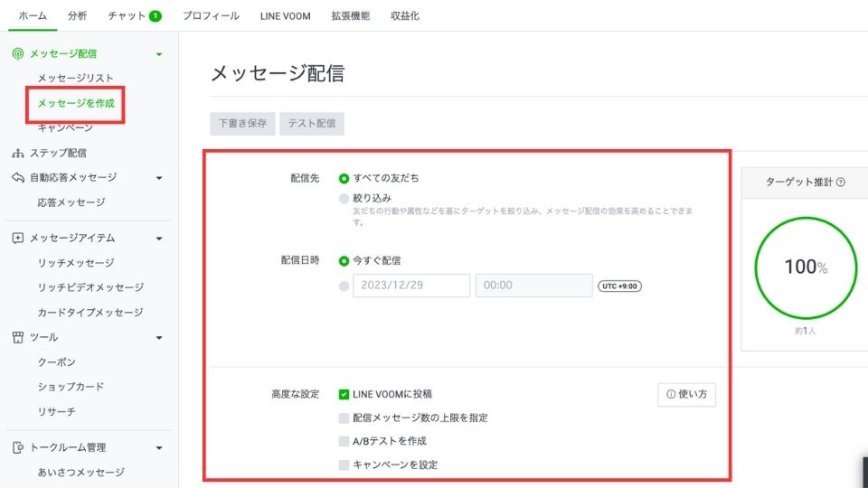Check A/Bテストを作成 checkbox
The height and width of the screenshot is (488, 868).
[344, 441]
